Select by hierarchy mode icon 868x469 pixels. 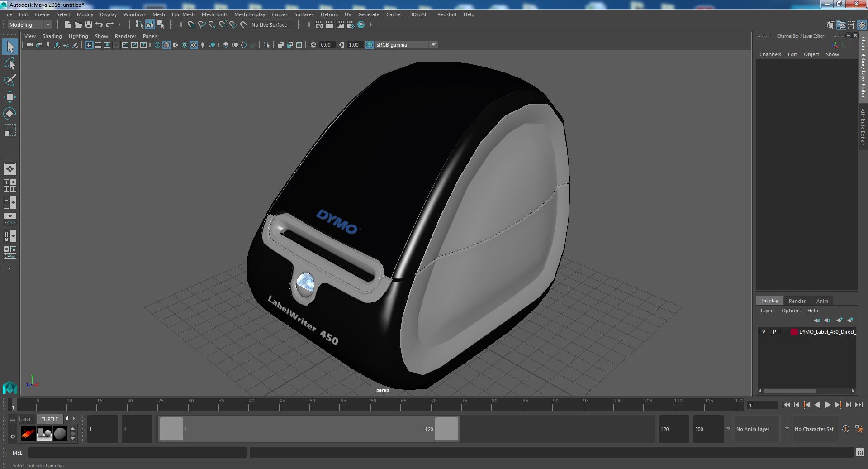[x=139, y=25]
